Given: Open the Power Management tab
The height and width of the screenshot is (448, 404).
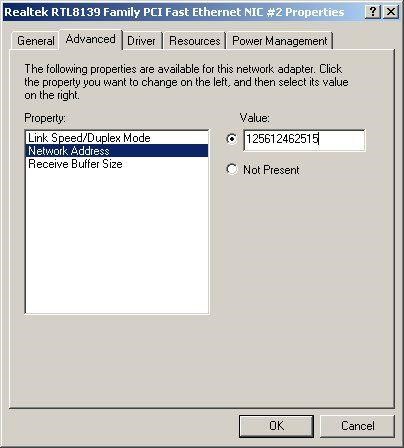Looking at the screenshot, I should point(280,41).
